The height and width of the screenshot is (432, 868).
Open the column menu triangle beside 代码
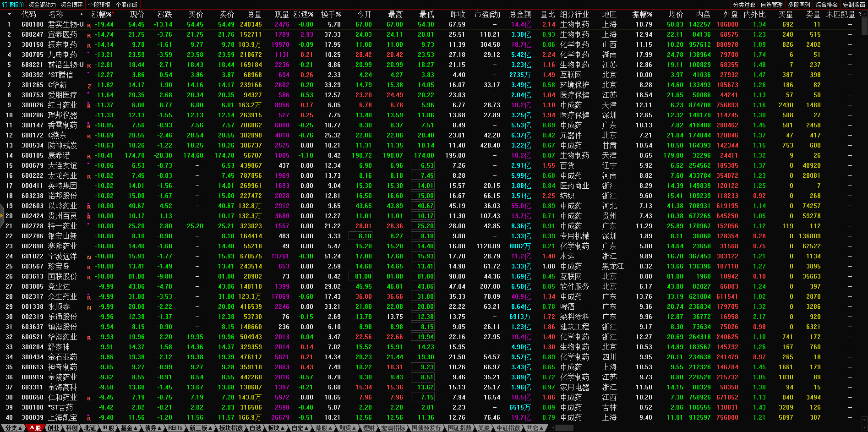pyautogui.click(x=9, y=14)
